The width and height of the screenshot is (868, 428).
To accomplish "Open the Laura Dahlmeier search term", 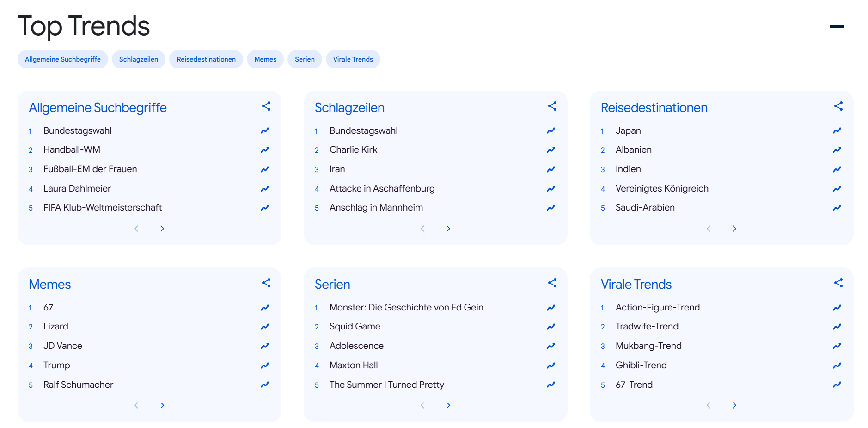I will coord(77,189).
